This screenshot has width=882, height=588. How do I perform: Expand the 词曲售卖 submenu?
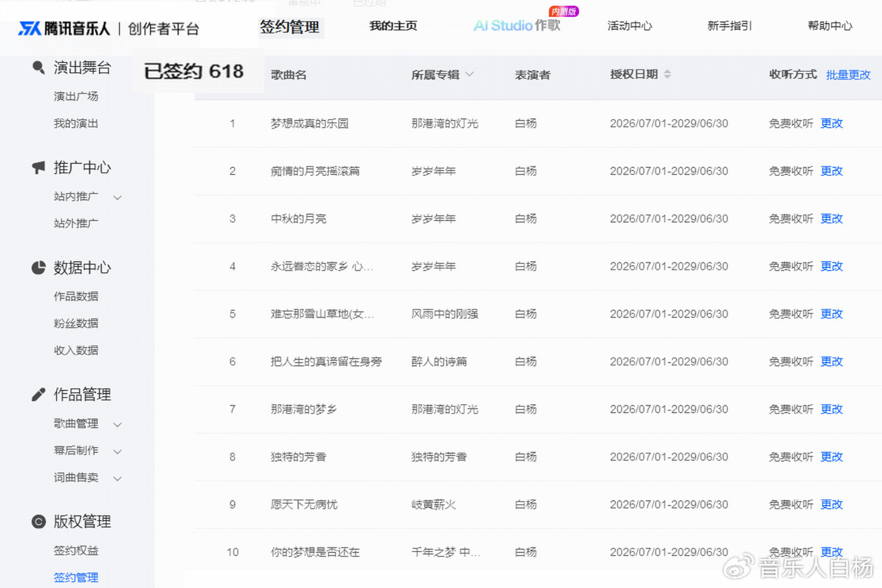coord(117,478)
